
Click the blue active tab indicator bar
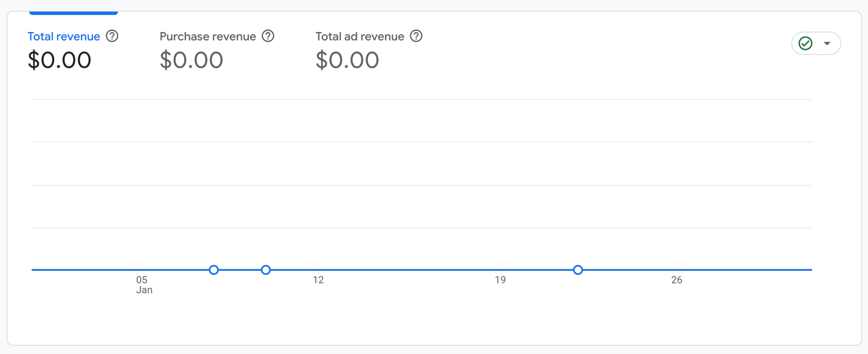tap(73, 12)
